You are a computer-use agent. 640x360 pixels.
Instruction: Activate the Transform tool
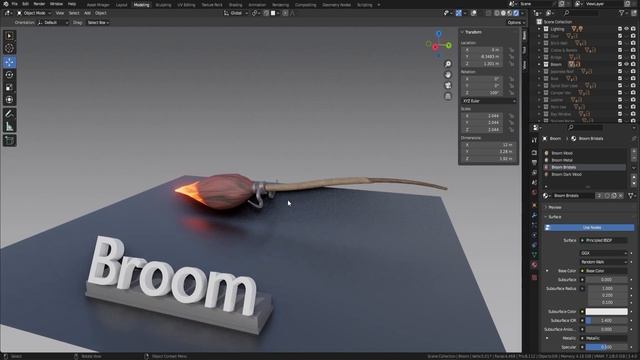tap(9, 100)
